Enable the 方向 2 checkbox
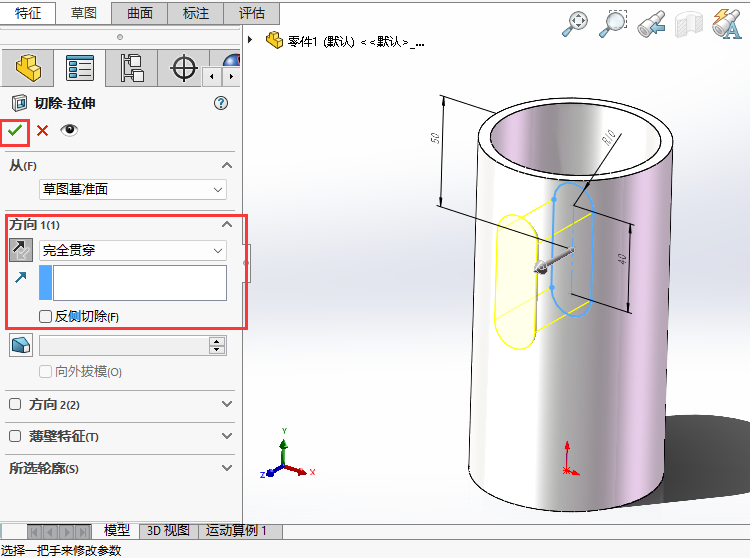The image size is (750, 558). click(15, 405)
